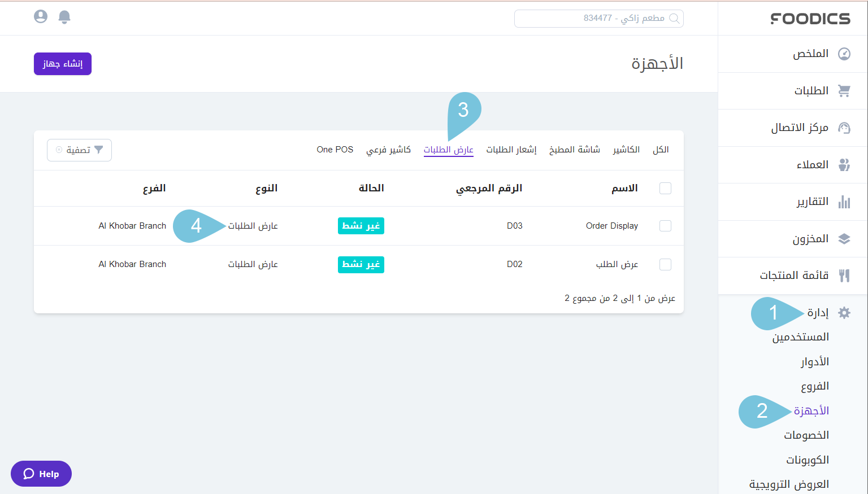Switch to the كاشير فرعي tab
The image size is (868, 494).
click(x=388, y=150)
